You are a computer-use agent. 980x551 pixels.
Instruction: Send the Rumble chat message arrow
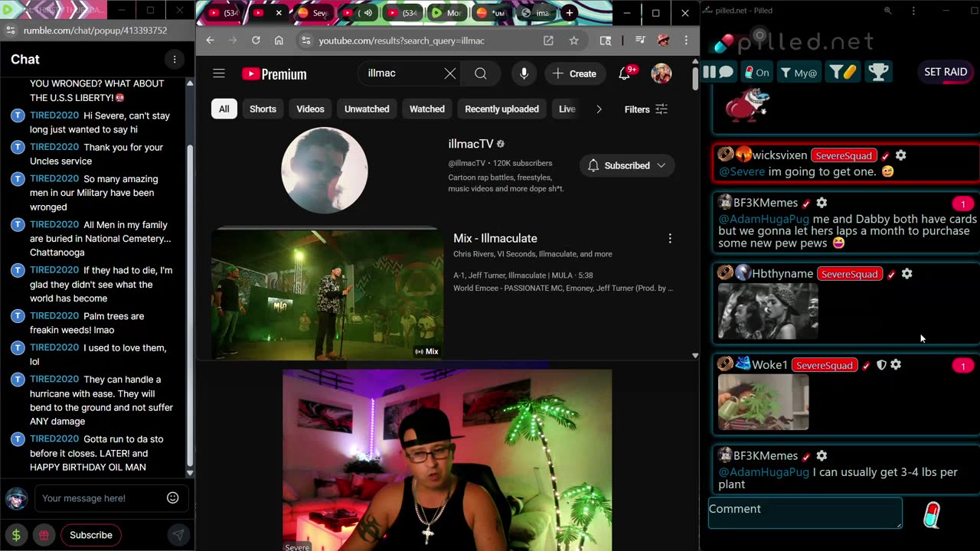178,535
